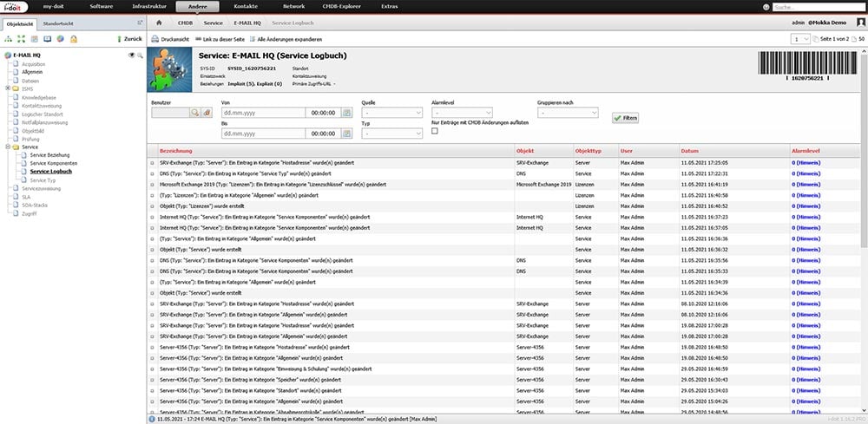868x424 pixels.
Task: Open the Gruppieren nach dropdown
Action: (x=568, y=112)
